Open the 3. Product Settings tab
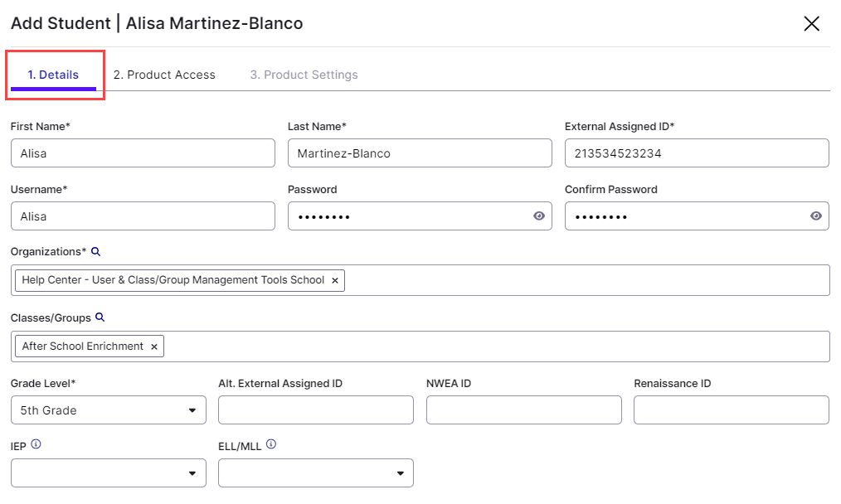The image size is (841, 504). [304, 75]
